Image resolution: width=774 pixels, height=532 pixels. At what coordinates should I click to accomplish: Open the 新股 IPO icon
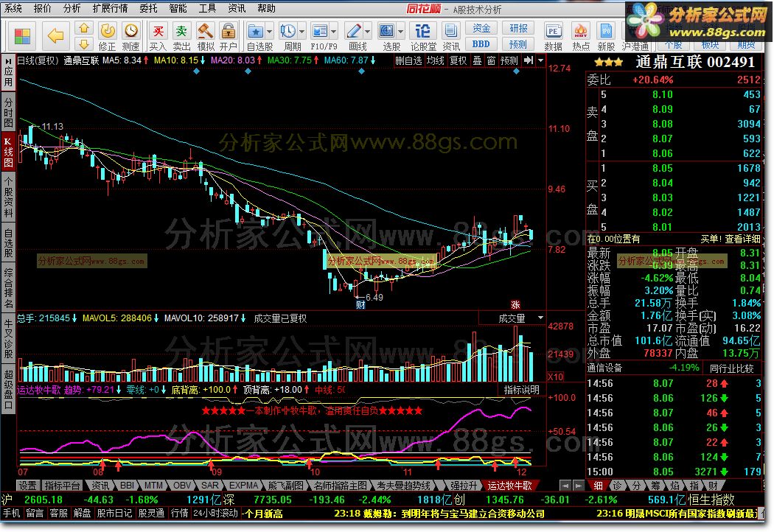coord(606,31)
